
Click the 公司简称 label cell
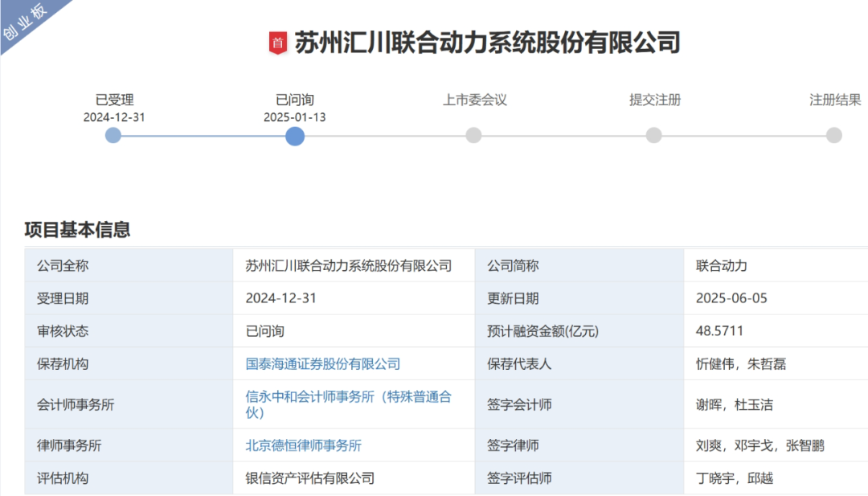click(x=579, y=266)
